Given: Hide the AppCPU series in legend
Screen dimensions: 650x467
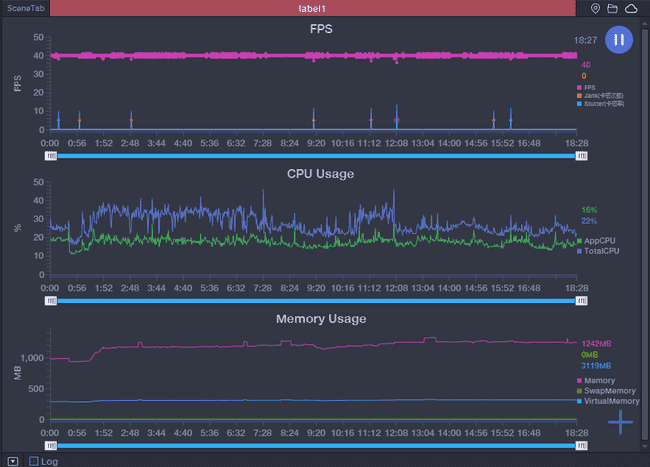Looking at the screenshot, I should tap(598, 241).
